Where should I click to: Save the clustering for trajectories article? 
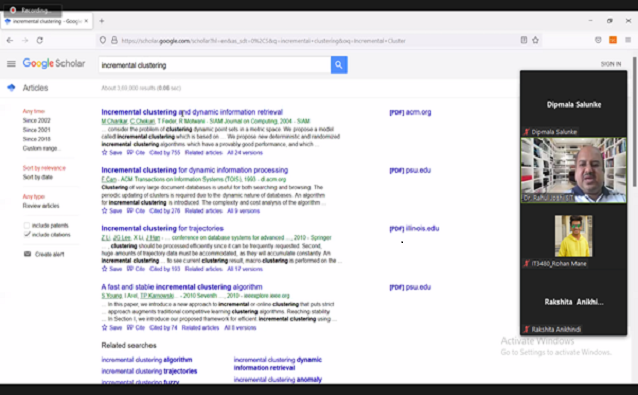(x=112, y=269)
